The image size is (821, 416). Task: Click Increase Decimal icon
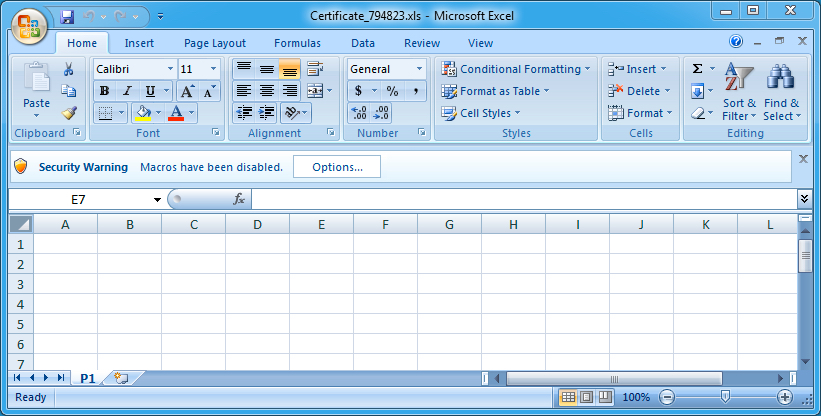point(359,113)
